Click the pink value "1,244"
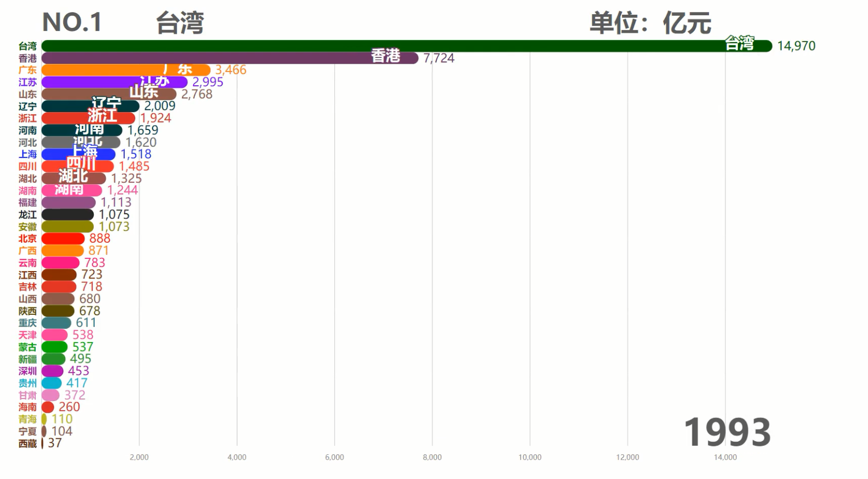This screenshot has width=868, height=479. pyautogui.click(x=123, y=190)
